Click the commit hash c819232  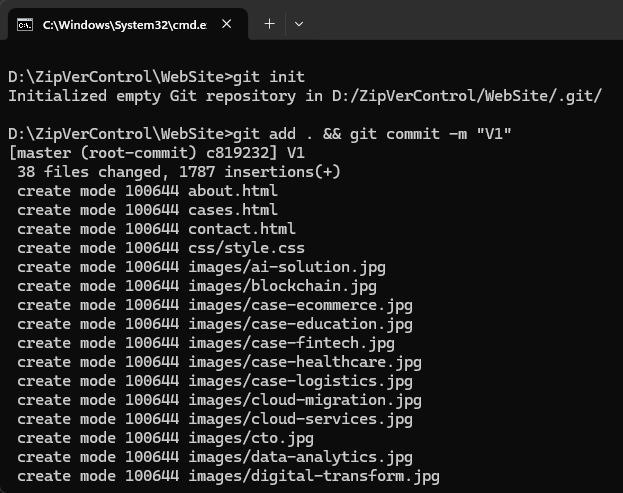click(242, 153)
